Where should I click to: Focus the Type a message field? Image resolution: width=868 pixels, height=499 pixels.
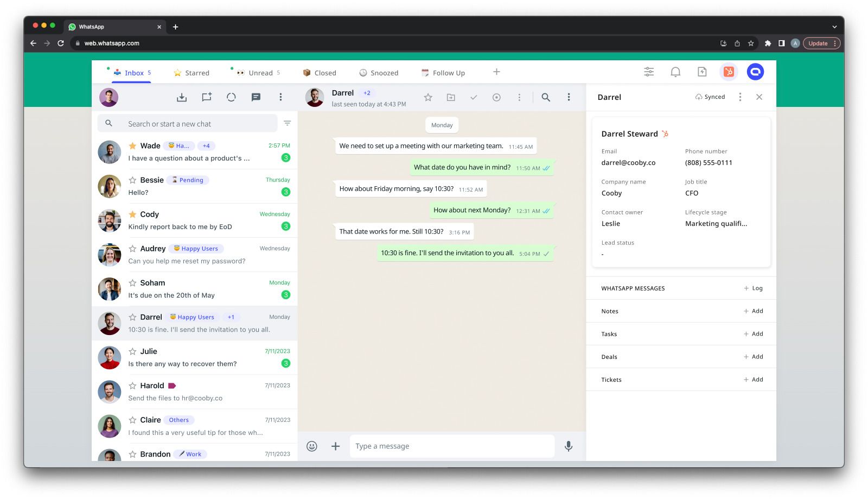pyautogui.click(x=452, y=446)
